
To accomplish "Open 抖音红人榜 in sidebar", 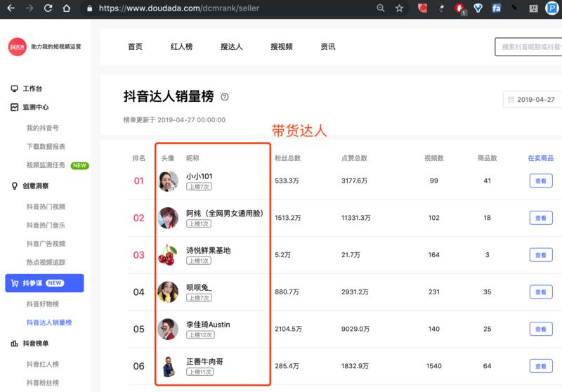I will click(x=42, y=364).
